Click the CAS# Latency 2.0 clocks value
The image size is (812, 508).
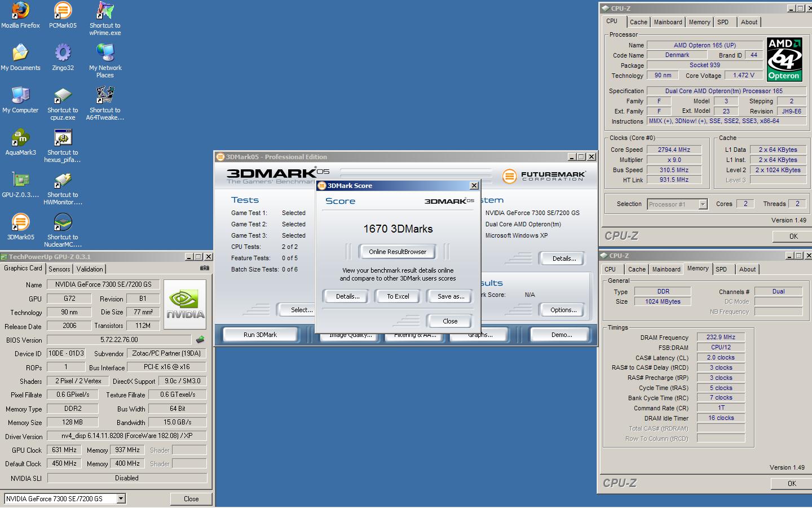721,357
